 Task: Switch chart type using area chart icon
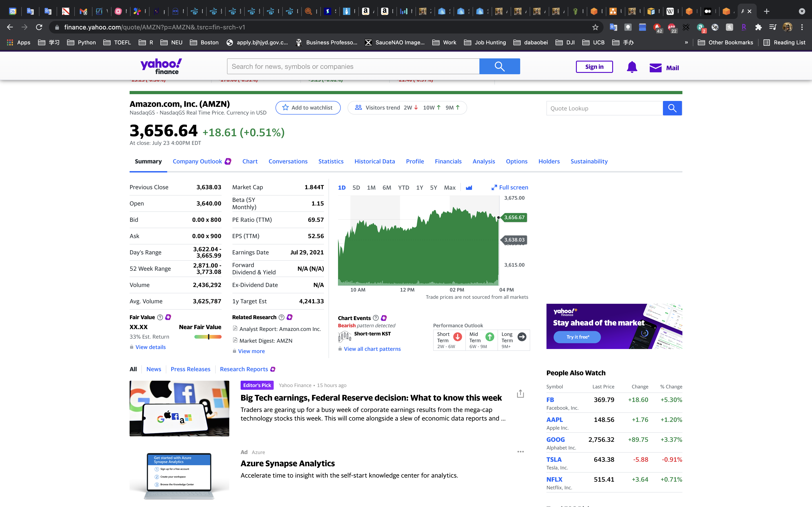point(469,188)
